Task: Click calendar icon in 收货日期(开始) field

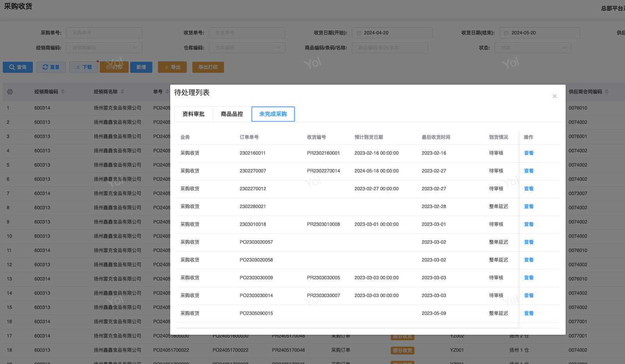Action: pyautogui.click(x=359, y=33)
